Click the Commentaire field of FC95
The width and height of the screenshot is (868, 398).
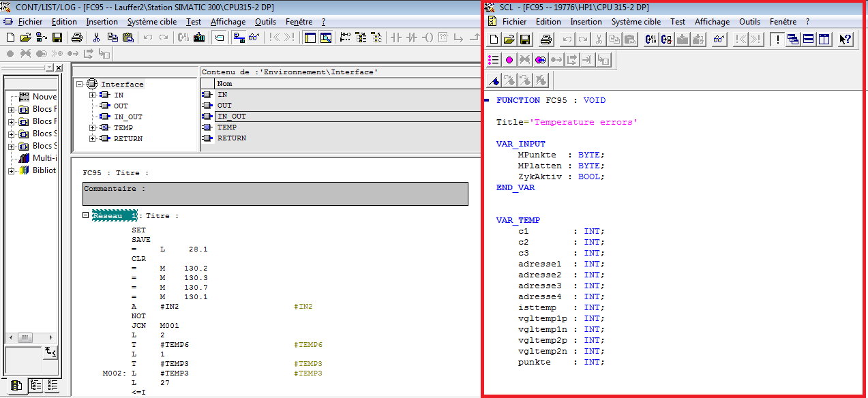(275, 194)
